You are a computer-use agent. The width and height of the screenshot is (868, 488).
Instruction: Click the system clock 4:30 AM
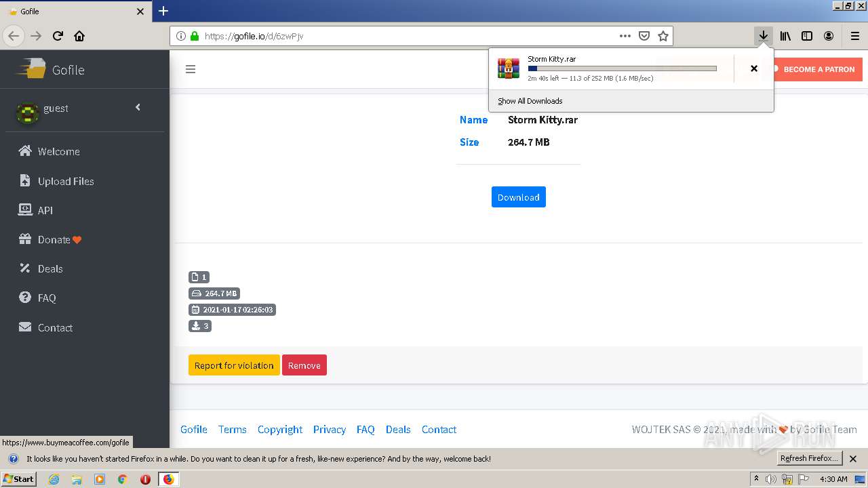point(833,479)
